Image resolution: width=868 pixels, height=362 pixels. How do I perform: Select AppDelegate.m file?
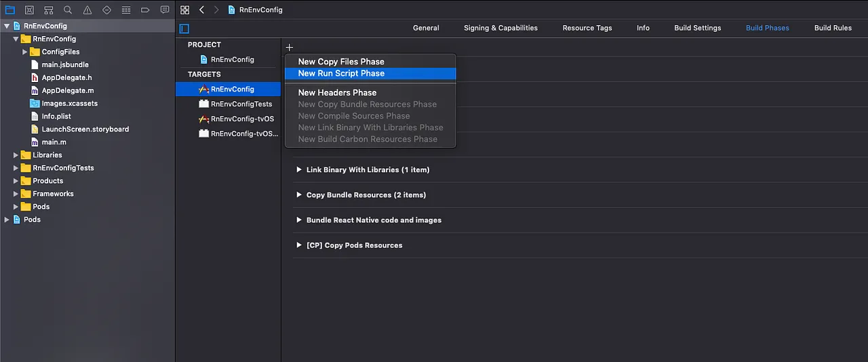[67, 91]
